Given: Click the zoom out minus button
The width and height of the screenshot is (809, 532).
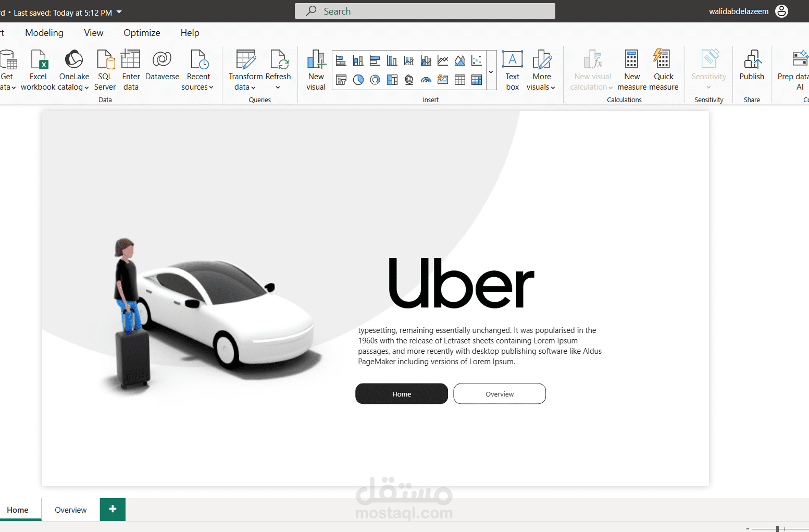Looking at the screenshot, I should click(748, 528).
